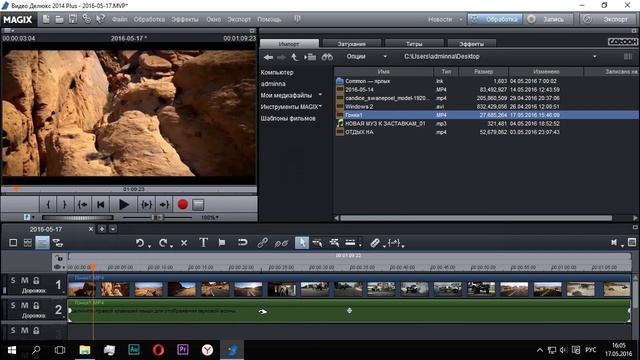The height and width of the screenshot is (360, 640).
Task: Mute track 2
Action: 24,305
